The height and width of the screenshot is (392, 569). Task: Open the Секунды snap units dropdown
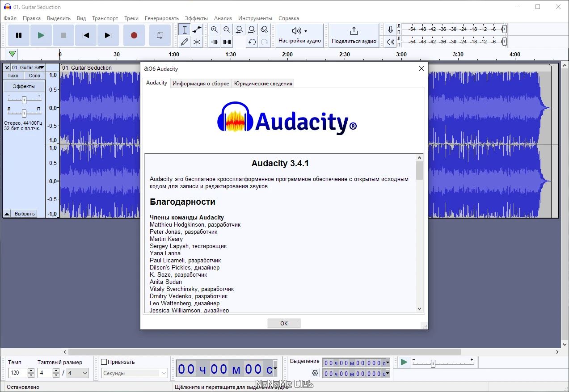pos(134,373)
